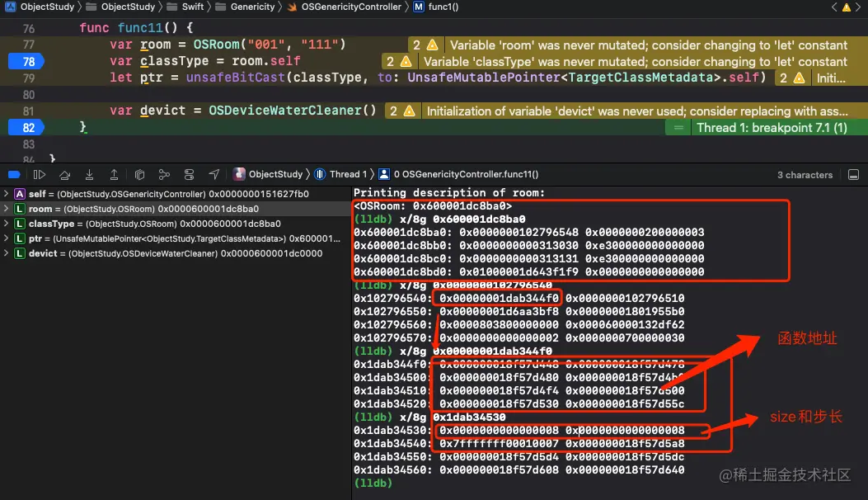
Task: Click warning on line 81 about 'devict'
Action: [x=626, y=111]
